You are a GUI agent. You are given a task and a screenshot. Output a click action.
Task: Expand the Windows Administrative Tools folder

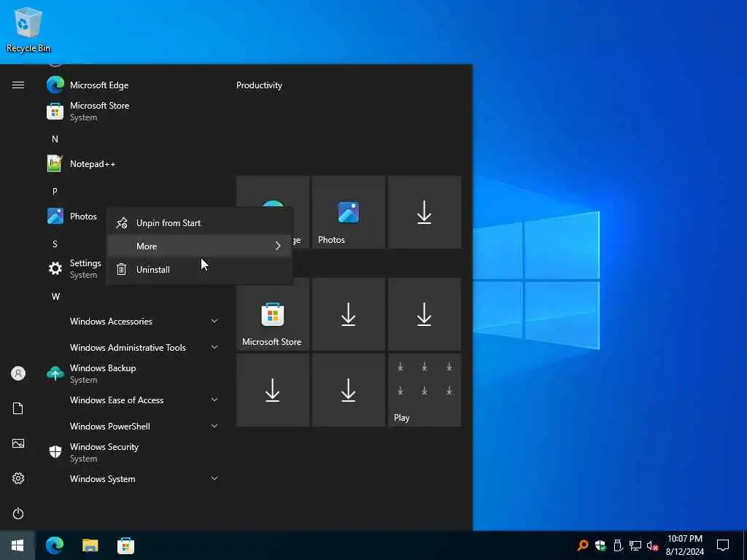133,348
